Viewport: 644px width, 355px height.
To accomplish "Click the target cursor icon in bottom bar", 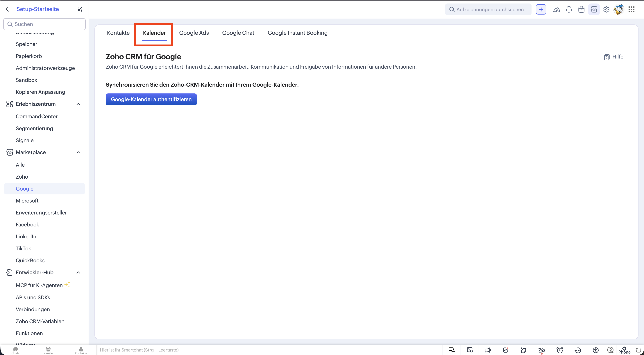I will (x=610, y=350).
